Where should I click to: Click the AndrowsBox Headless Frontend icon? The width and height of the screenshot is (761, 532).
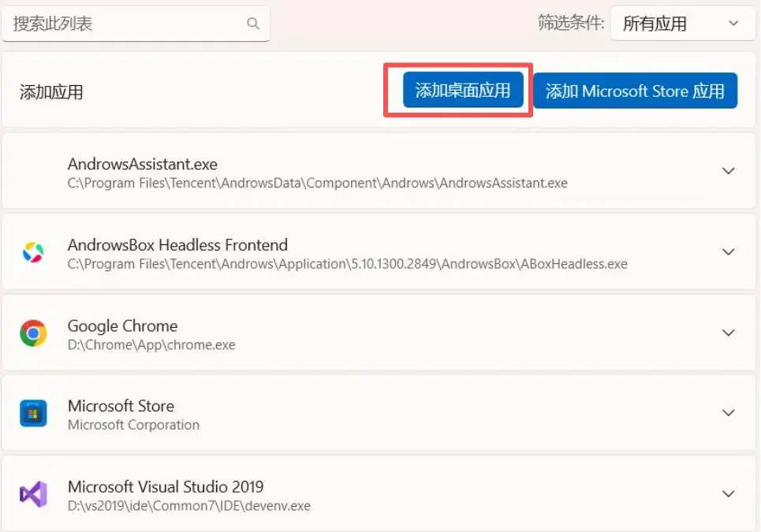click(x=33, y=252)
